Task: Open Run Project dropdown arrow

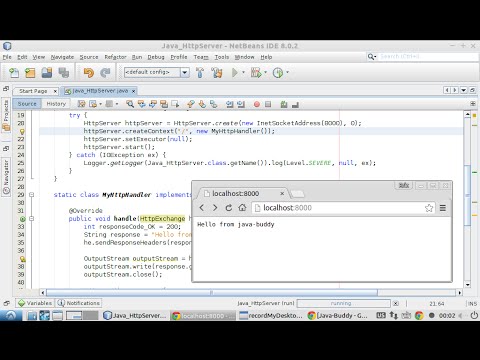Action: point(243,72)
